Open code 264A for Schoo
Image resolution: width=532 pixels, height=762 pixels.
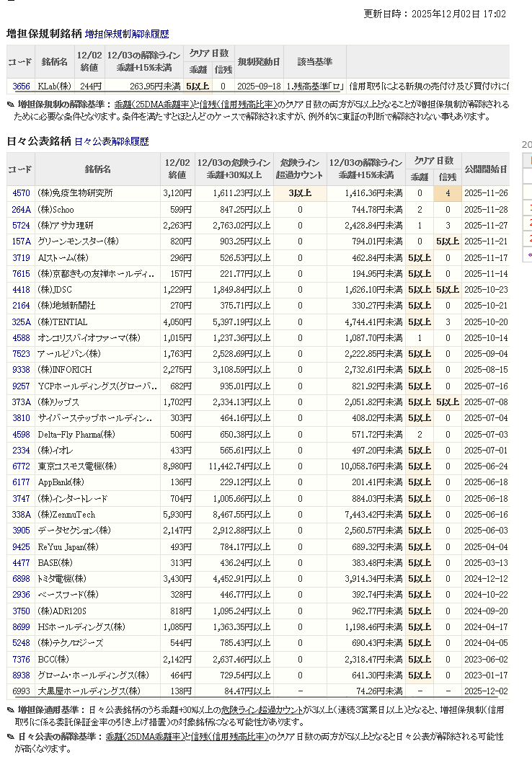coord(21,209)
